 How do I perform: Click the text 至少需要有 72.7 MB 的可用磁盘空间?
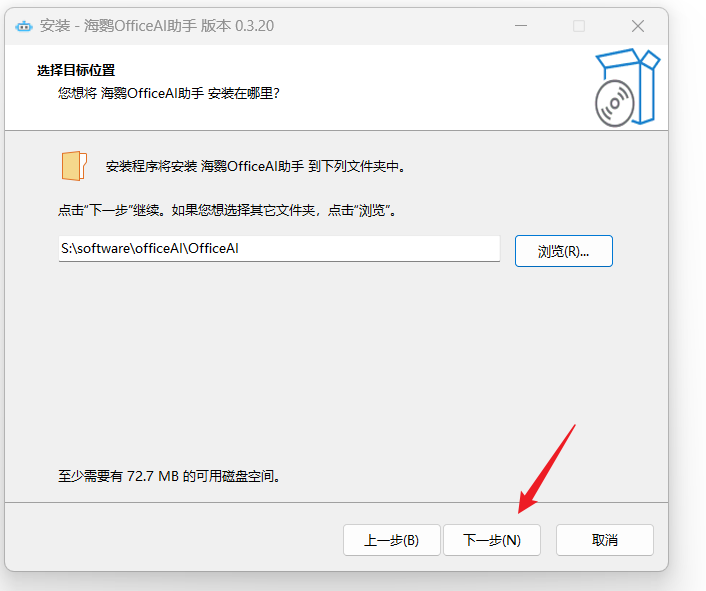169,476
